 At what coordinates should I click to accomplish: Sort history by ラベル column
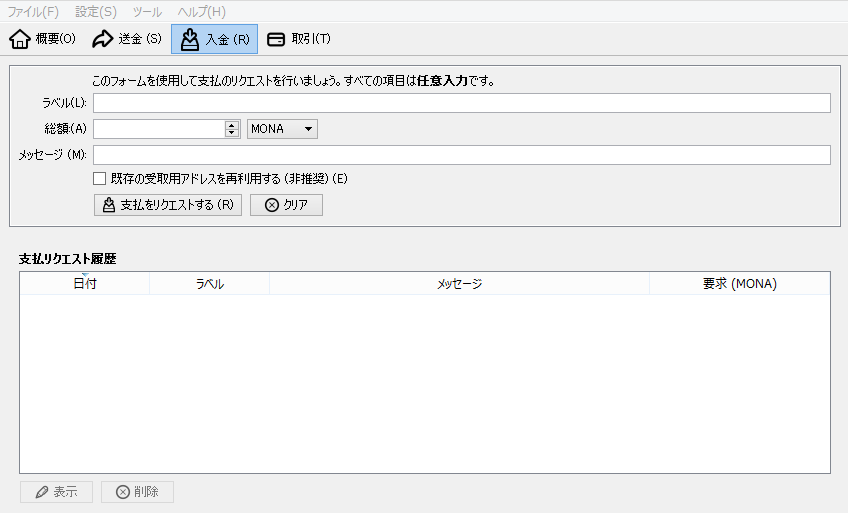209,283
